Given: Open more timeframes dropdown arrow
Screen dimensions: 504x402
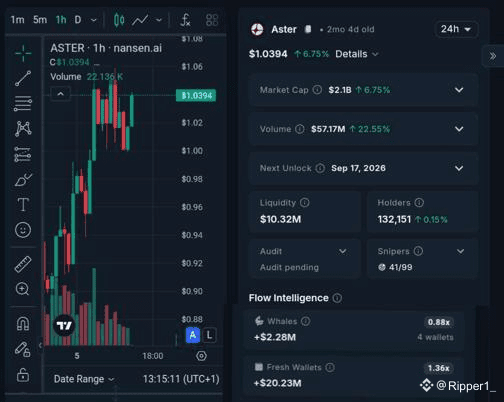Looking at the screenshot, I should [x=94, y=20].
